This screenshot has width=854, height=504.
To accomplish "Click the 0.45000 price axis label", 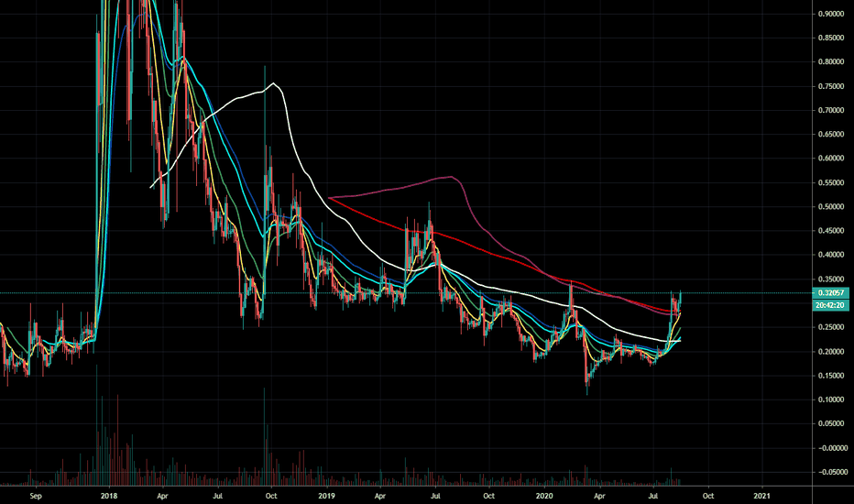I will pos(832,231).
